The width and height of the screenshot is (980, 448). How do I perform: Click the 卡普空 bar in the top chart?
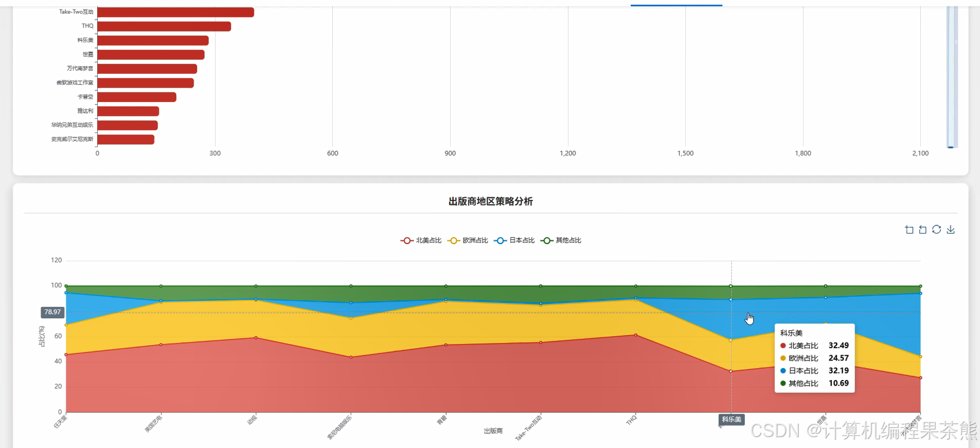[x=137, y=97]
